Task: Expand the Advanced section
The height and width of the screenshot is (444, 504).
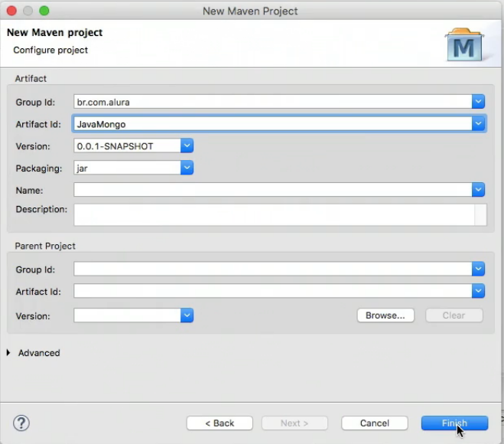Action: (x=8, y=353)
